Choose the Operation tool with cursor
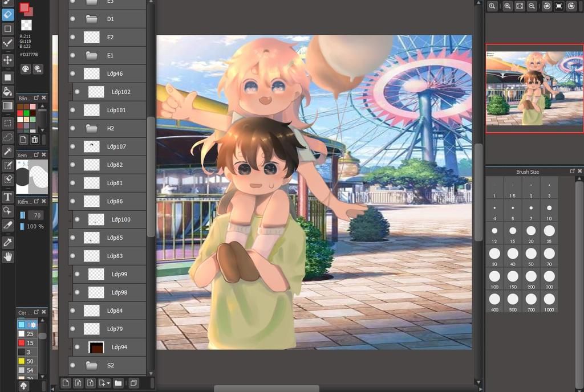Screen dimensions: 584x392 pos(8,211)
